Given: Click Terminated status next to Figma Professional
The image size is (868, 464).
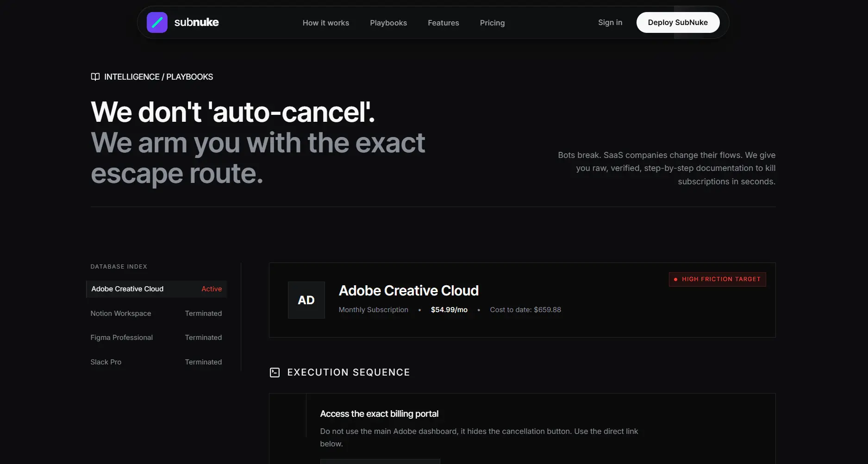Looking at the screenshot, I should coord(203,338).
